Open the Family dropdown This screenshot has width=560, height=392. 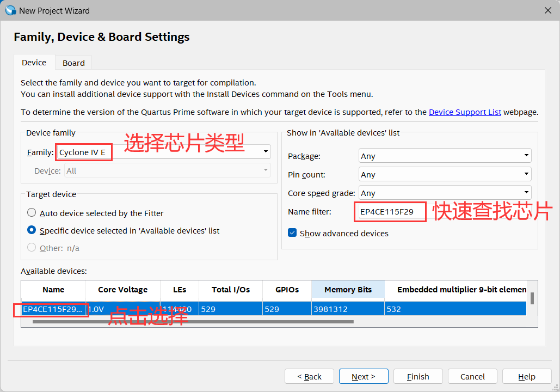[x=164, y=152]
